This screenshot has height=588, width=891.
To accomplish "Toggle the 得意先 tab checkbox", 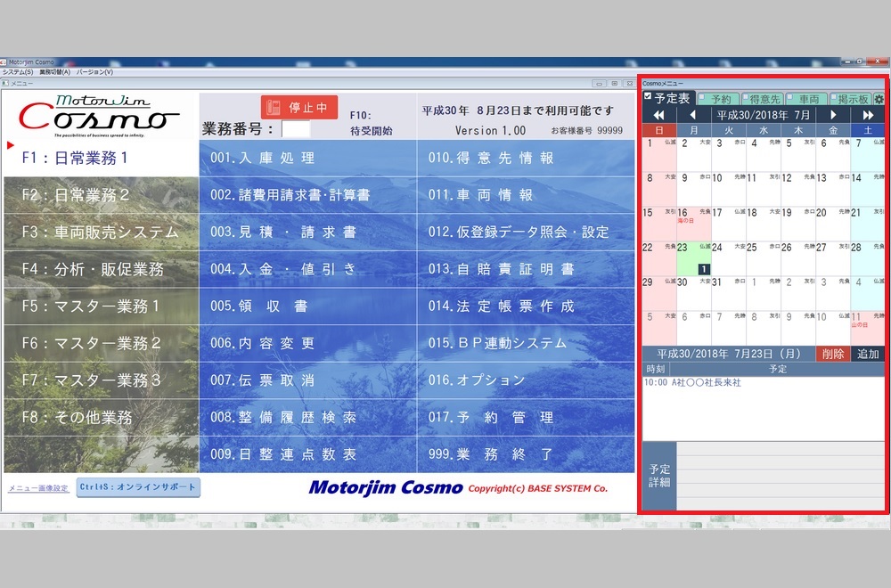I will pos(746,98).
